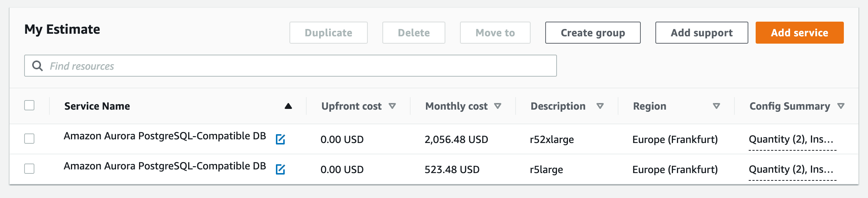Click the Create group button
This screenshot has width=868, height=198.
pyautogui.click(x=593, y=33)
